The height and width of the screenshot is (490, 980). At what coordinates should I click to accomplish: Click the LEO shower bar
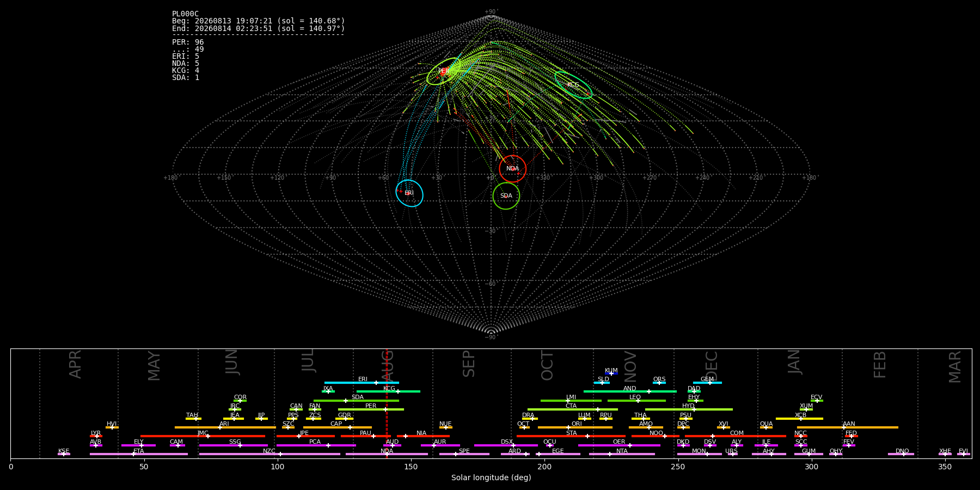pyautogui.click(x=636, y=401)
